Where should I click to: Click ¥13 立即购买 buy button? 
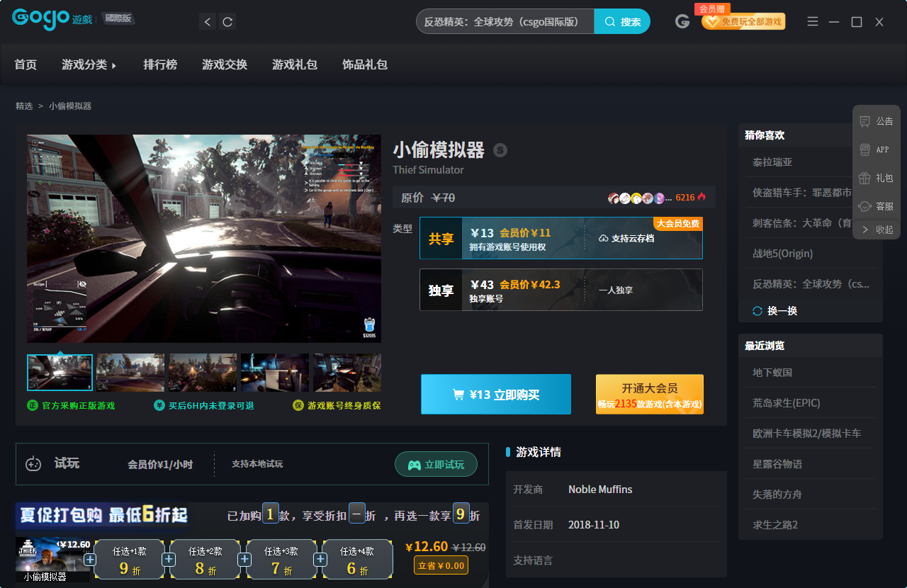coord(496,395)
